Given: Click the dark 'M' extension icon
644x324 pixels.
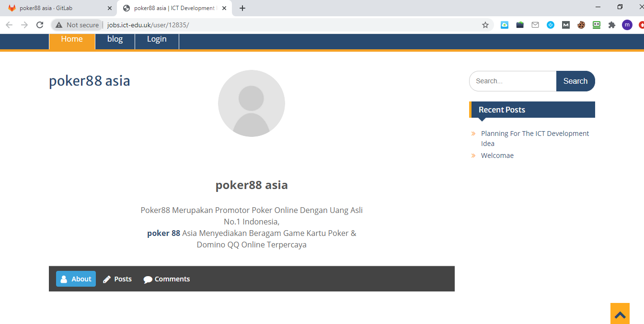Looking at the screenshot, I should click(566, 25).
